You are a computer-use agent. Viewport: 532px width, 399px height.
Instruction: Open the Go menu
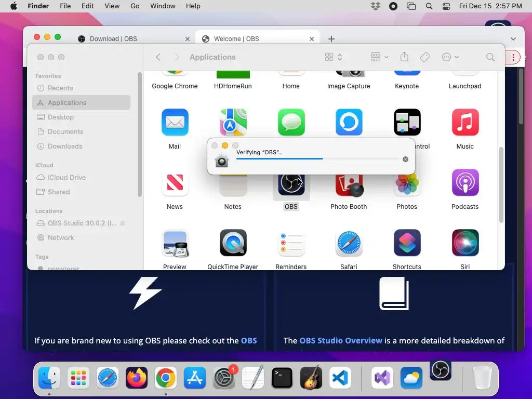135,6
